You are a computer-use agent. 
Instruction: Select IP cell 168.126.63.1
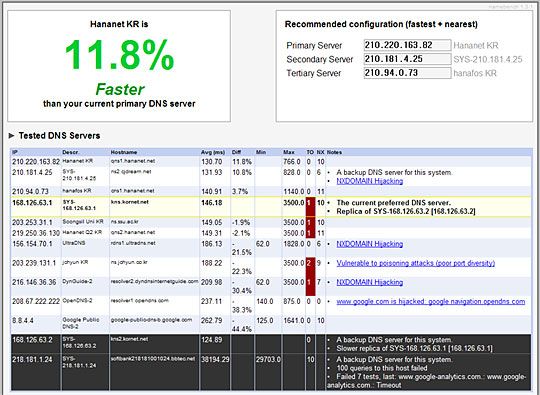tap(32, 203)
